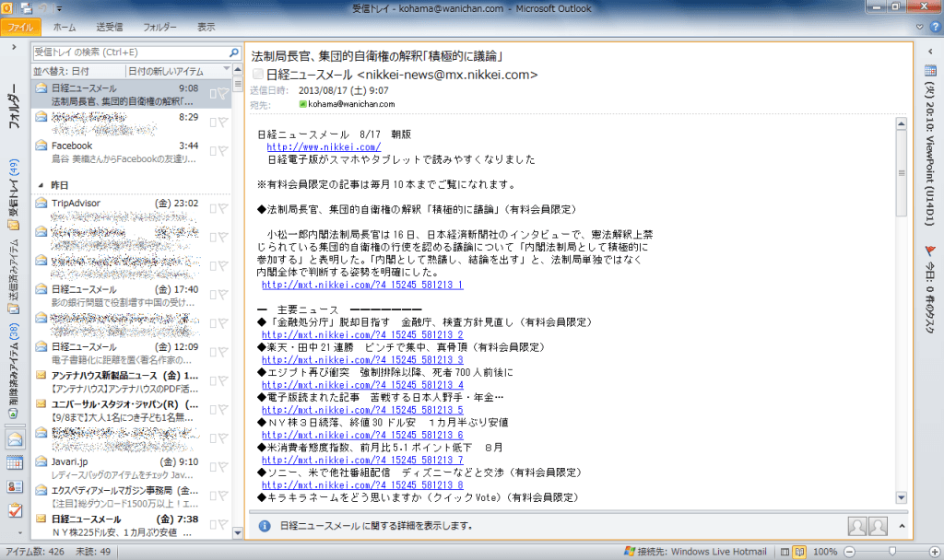Open the http://www.nikkei.com/ link
The width and height of the screenshot is (944, 560).
[324, 146]
